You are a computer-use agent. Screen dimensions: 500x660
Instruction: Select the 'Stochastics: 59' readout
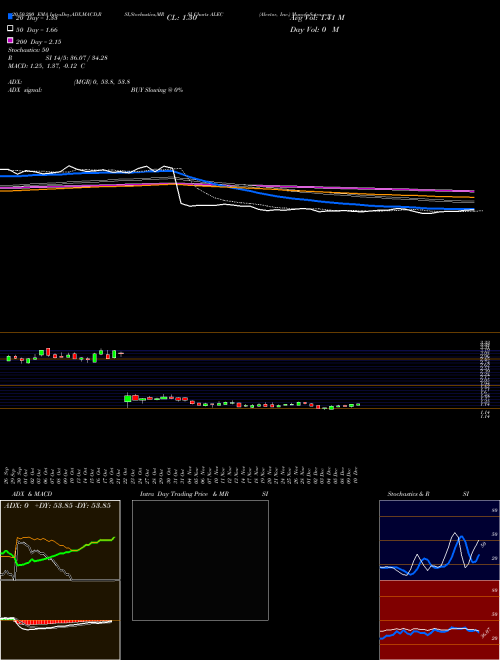click(x=29, y=50)
